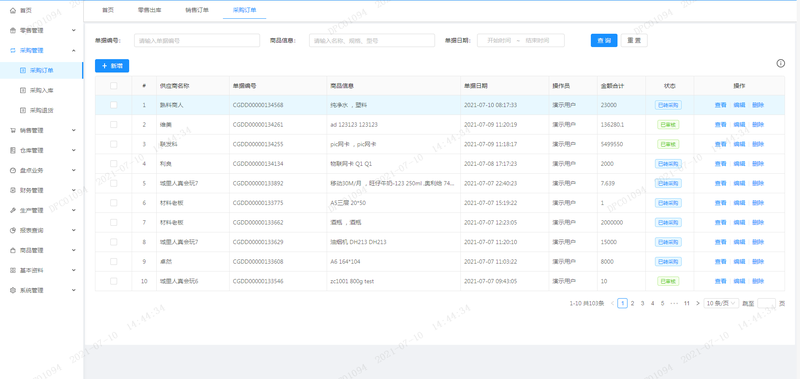This screenshot has height=379, width=800.
Task: Toggle the select-all checkbox in table header
Action: 113,86
